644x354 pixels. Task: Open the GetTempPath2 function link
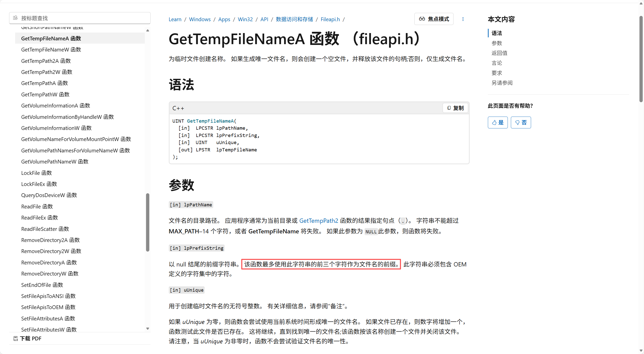318,221
